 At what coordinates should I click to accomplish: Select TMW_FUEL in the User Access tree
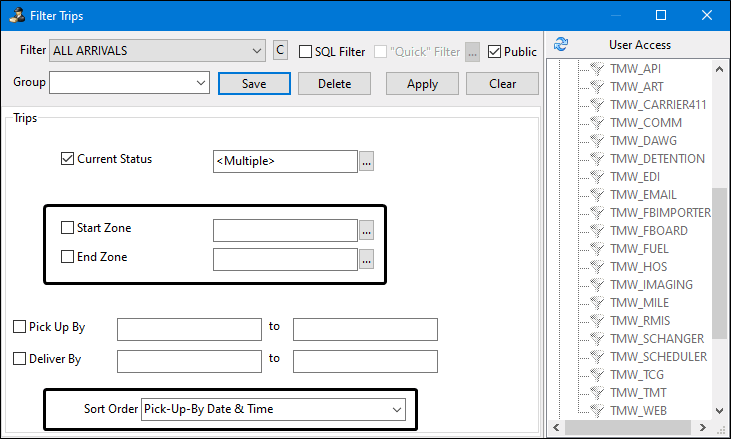[x=639, y=249]
